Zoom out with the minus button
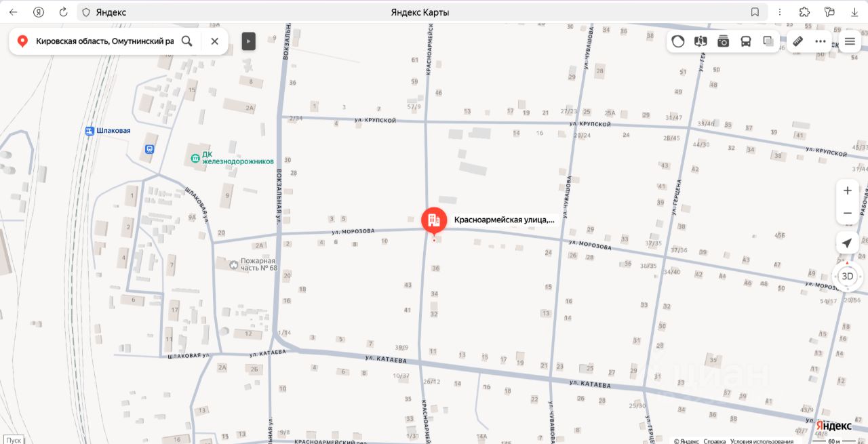 [848, 214]
